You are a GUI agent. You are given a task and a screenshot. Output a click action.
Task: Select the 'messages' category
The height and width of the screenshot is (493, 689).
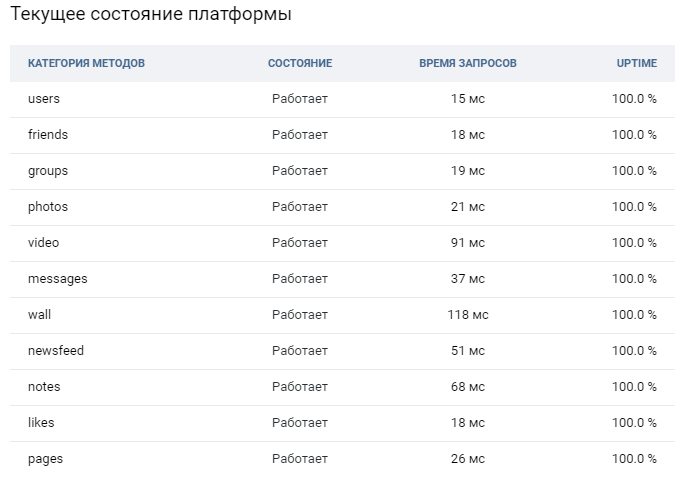[x=57, y=279]
